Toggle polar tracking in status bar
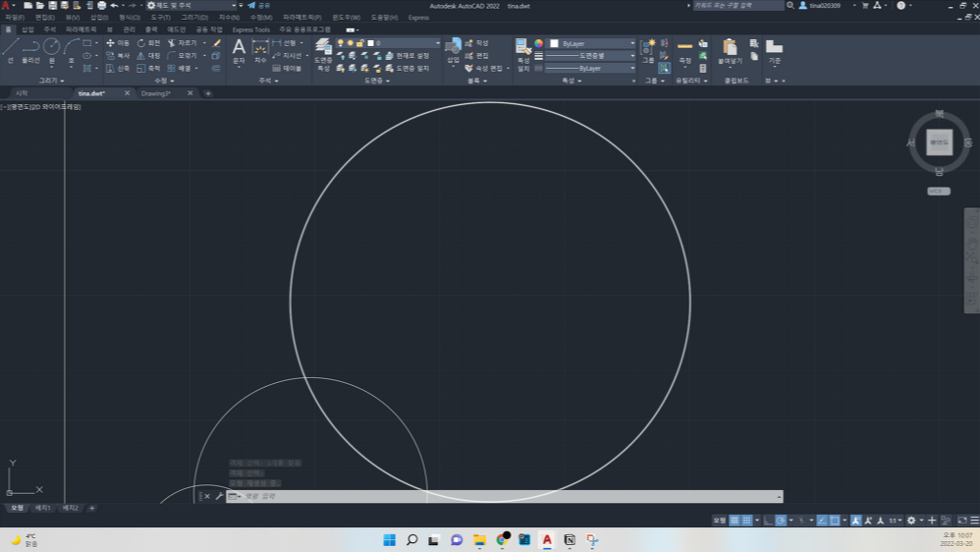 pyautogui.click(x=781, y=521)
